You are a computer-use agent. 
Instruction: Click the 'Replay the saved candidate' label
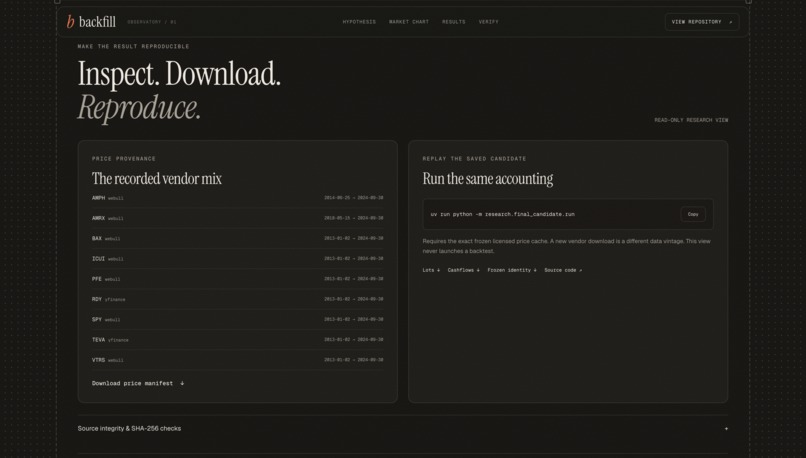[x=474, y=159]
